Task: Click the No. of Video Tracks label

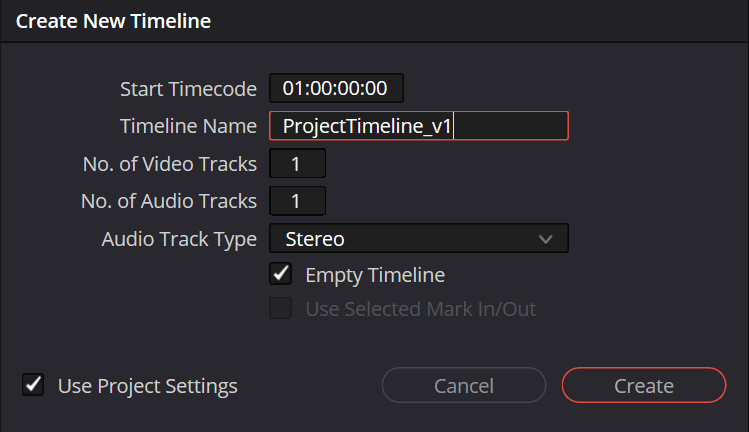Action: [x=170, y=164]
